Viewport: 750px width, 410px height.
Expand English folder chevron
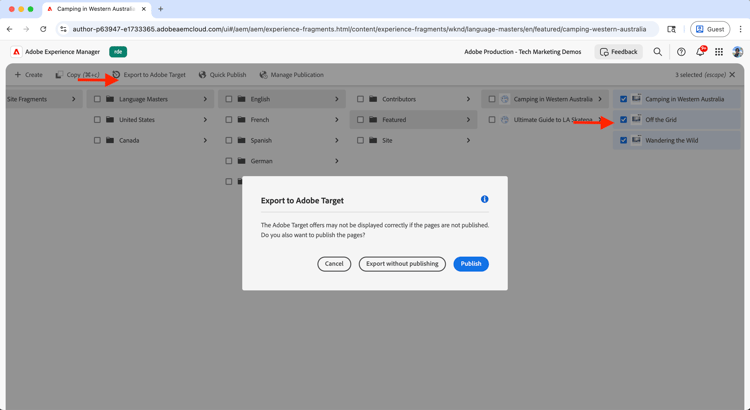[337, 99]
